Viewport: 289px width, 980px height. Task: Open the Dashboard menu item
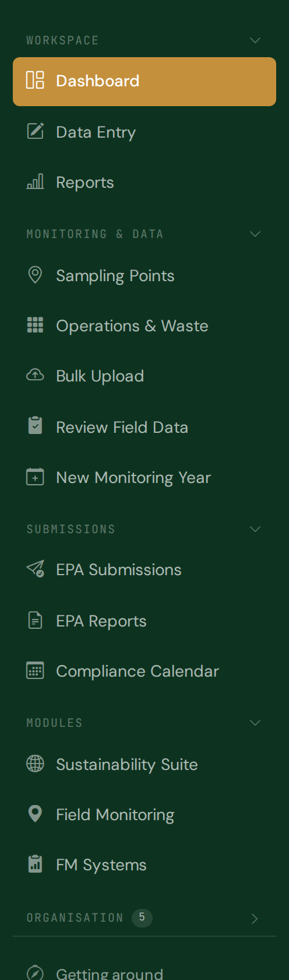(x=144, y=82)
